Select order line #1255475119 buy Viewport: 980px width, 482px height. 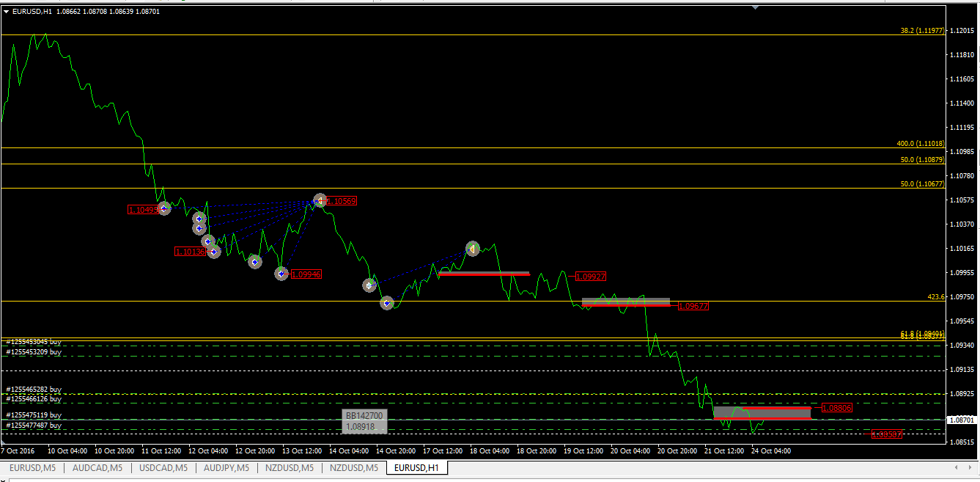point(34,415)
